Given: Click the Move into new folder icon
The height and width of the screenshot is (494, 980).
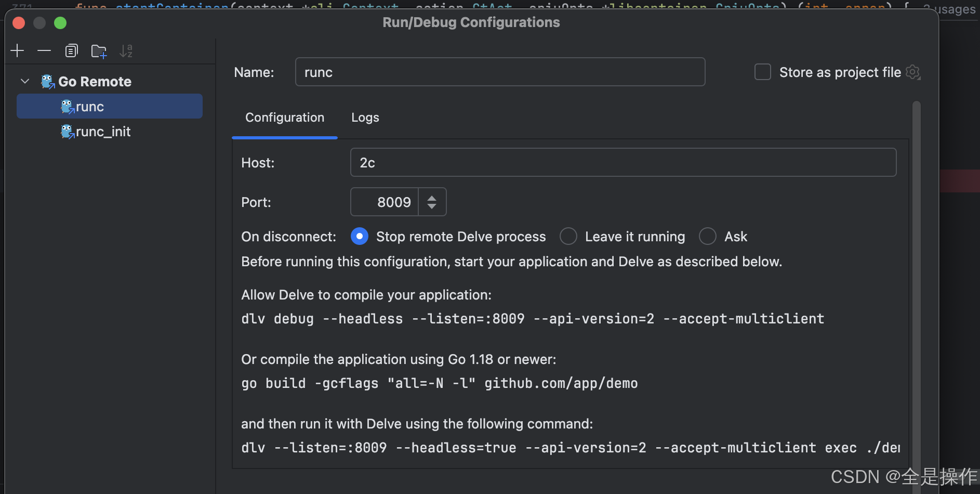Looking at the screenshot, I should pos(99,51).
